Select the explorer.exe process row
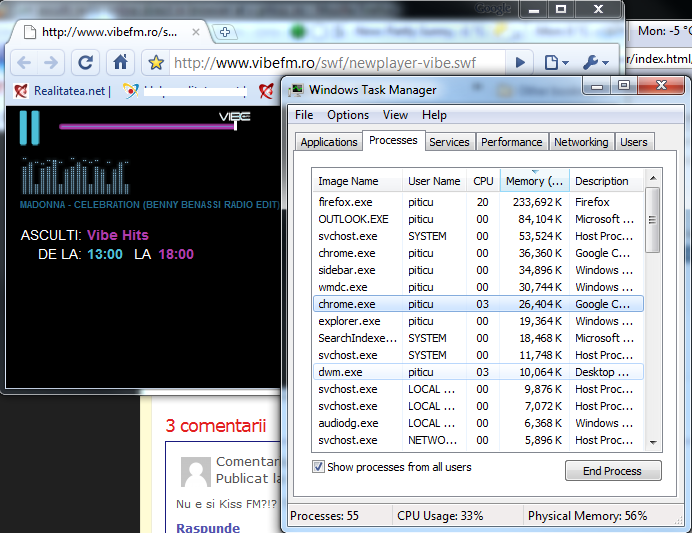This screenshot has height=533, width=692. point(478,321)
